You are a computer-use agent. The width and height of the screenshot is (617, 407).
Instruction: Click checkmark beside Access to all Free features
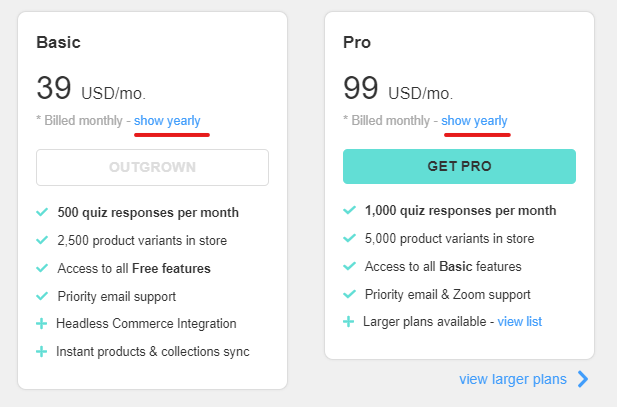(42, 268)
